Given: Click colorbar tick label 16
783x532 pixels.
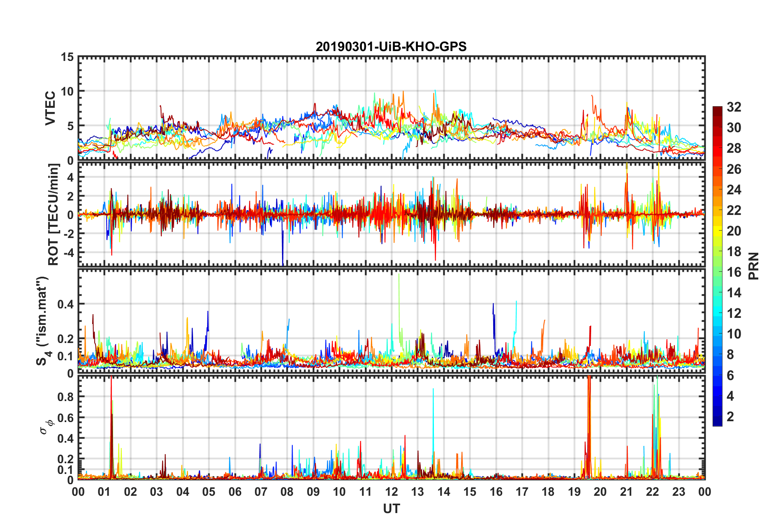Looking at the screenshot, I should [734, 272].
